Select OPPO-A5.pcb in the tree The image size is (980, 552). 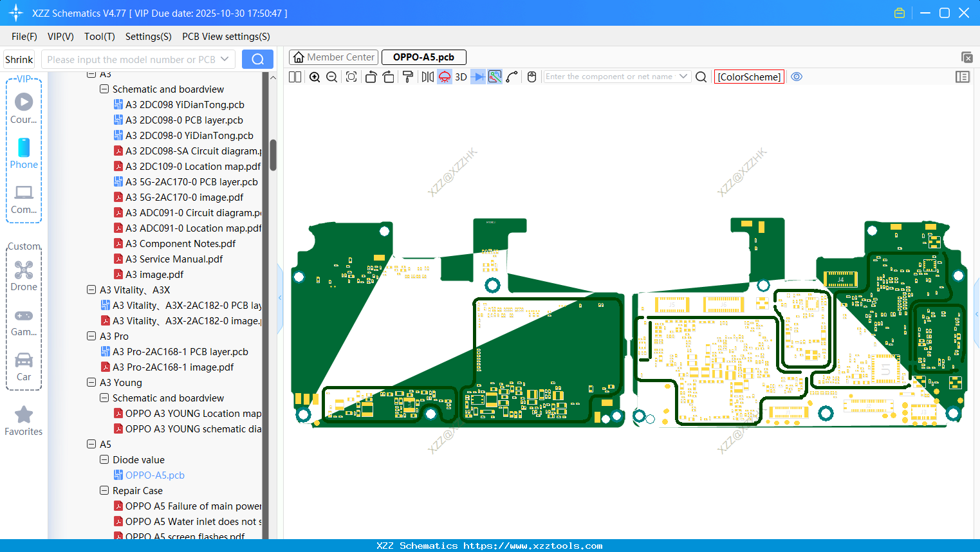149,475
